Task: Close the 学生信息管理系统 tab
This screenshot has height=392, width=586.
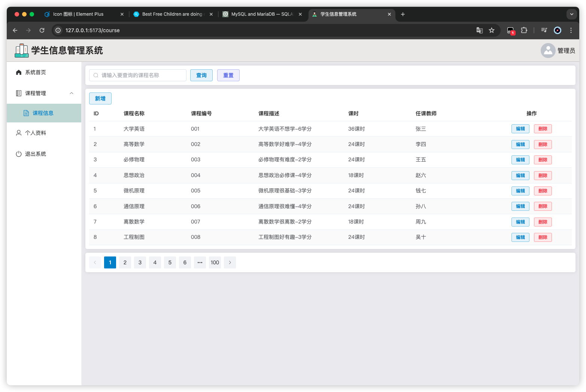Action: (389, 14)
